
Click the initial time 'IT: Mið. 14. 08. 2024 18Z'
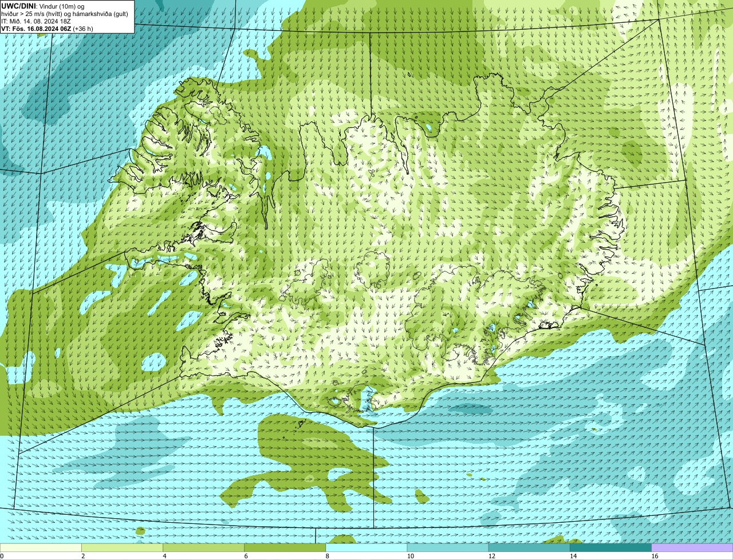(x=36, y=21)
